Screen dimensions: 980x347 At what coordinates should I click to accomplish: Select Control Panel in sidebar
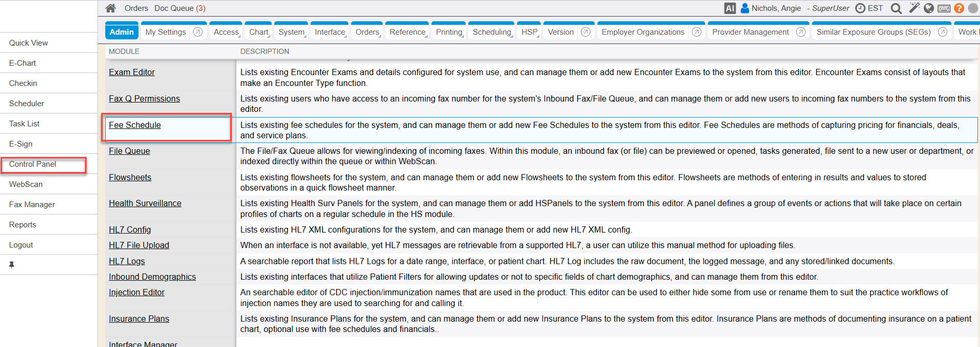tap(33, 164)
